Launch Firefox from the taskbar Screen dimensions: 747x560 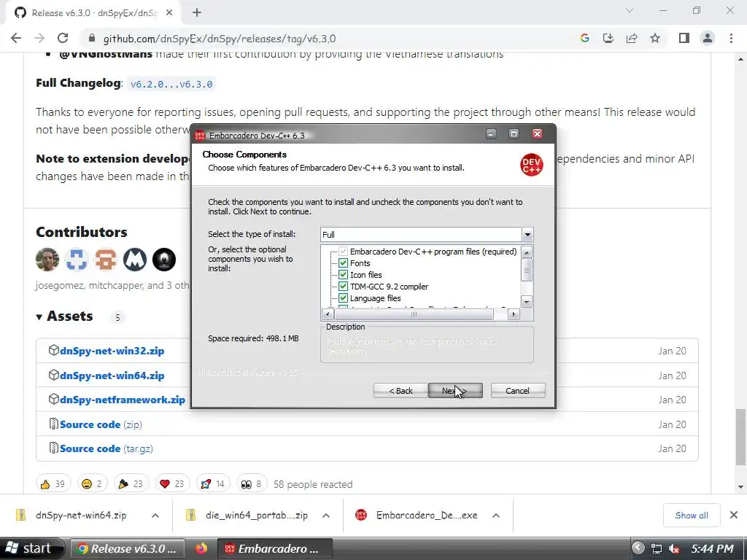tap(201, 548)
